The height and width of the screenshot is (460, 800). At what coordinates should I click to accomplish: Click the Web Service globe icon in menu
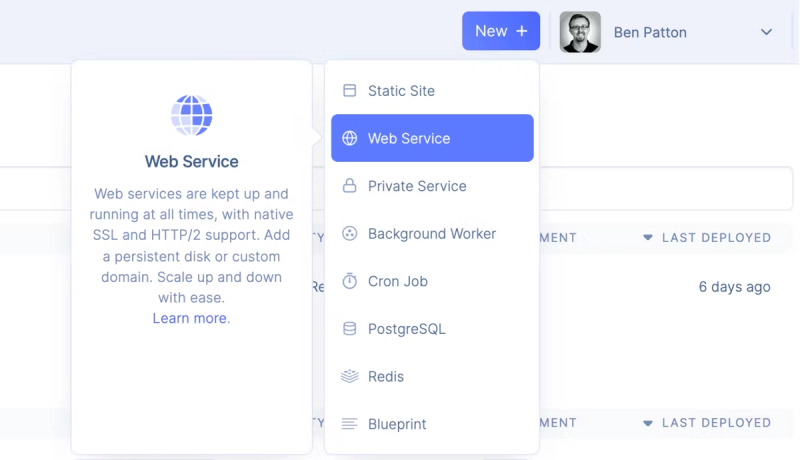tap(349, 138)
